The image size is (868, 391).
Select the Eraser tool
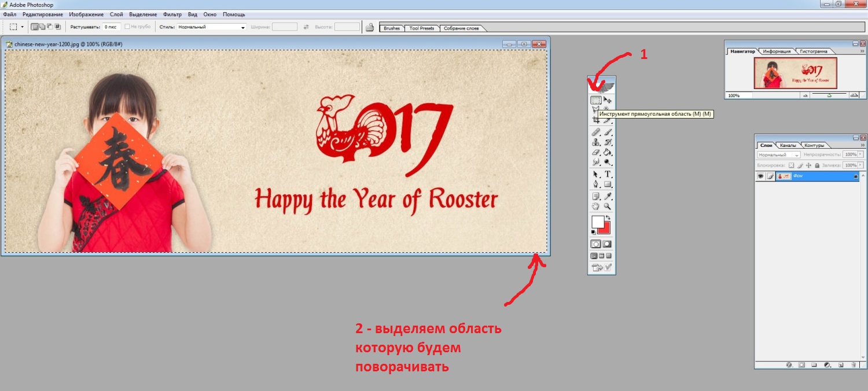[595, 153]
